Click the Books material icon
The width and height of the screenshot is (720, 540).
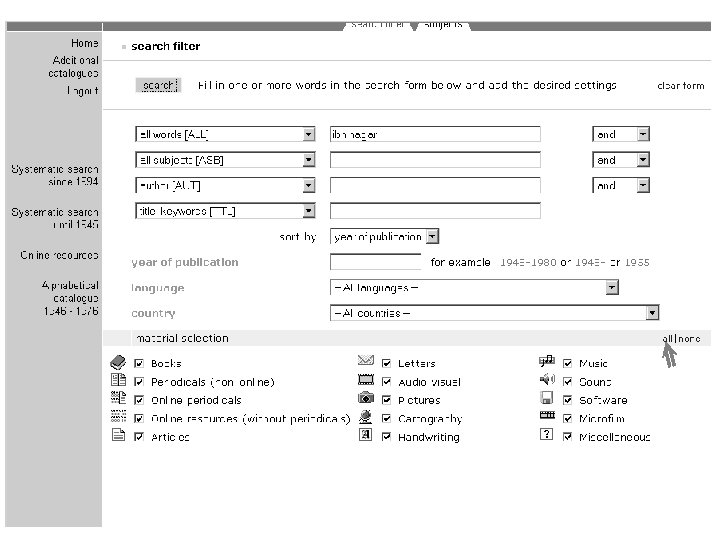click(x=118, y=363)
